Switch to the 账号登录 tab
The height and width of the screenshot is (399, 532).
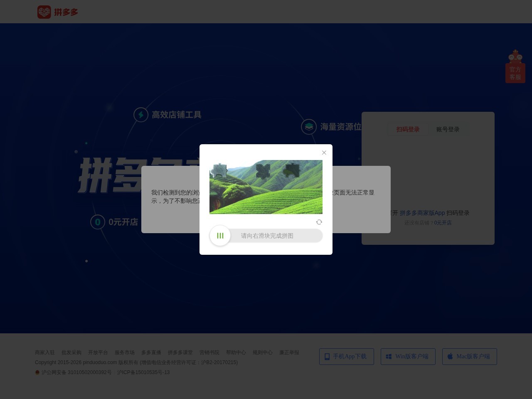click(448, 129)
